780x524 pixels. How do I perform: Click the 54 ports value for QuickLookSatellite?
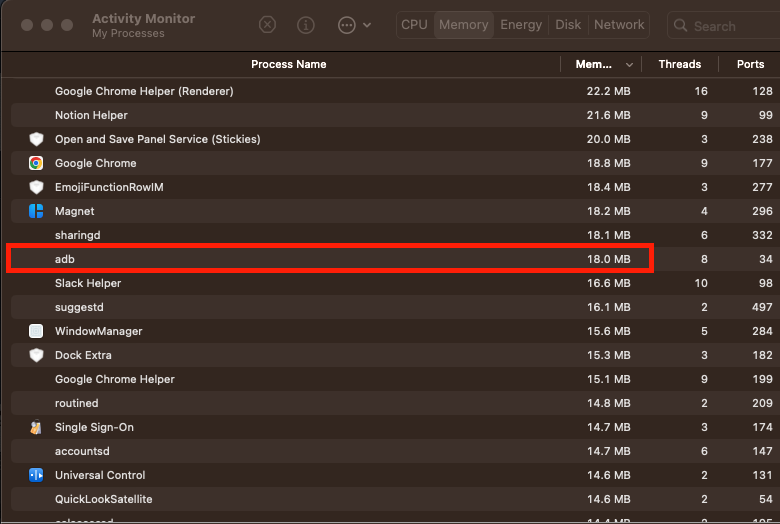766,499
